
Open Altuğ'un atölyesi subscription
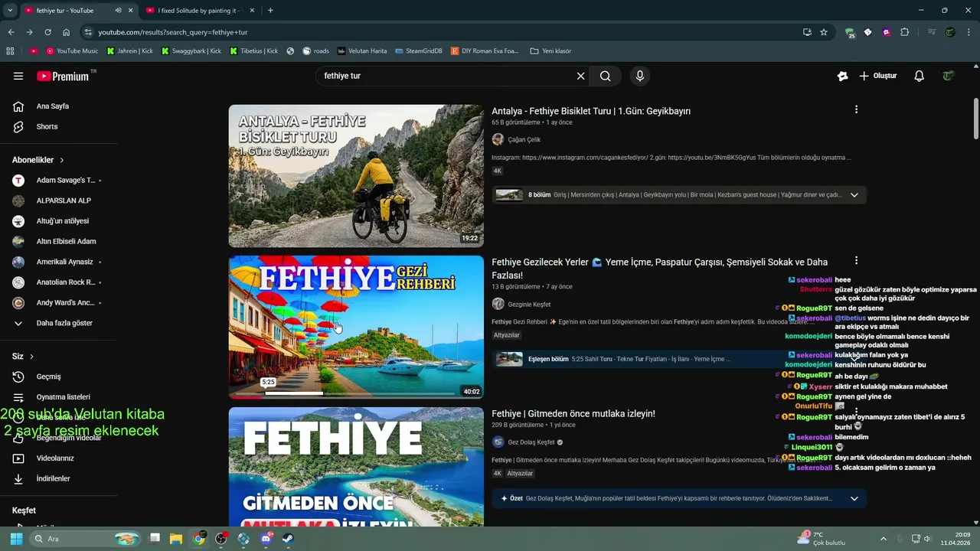point(58,221)
